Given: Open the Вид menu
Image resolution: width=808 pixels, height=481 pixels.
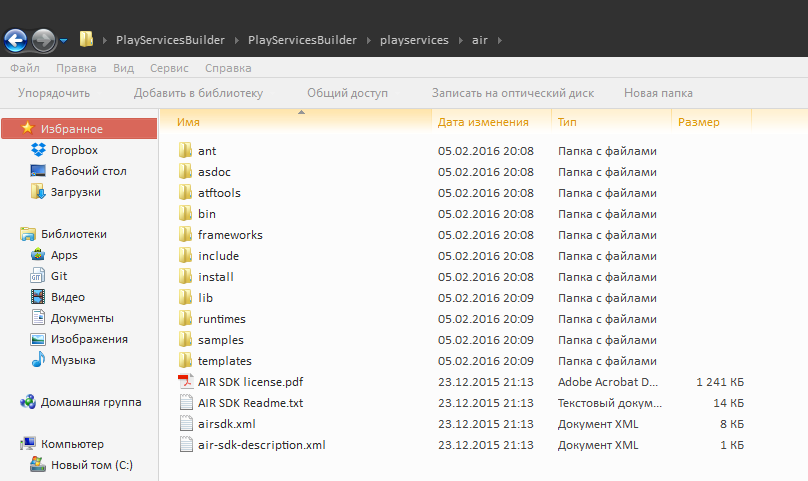Looking at the screenshot, I should tap(124, 68).
